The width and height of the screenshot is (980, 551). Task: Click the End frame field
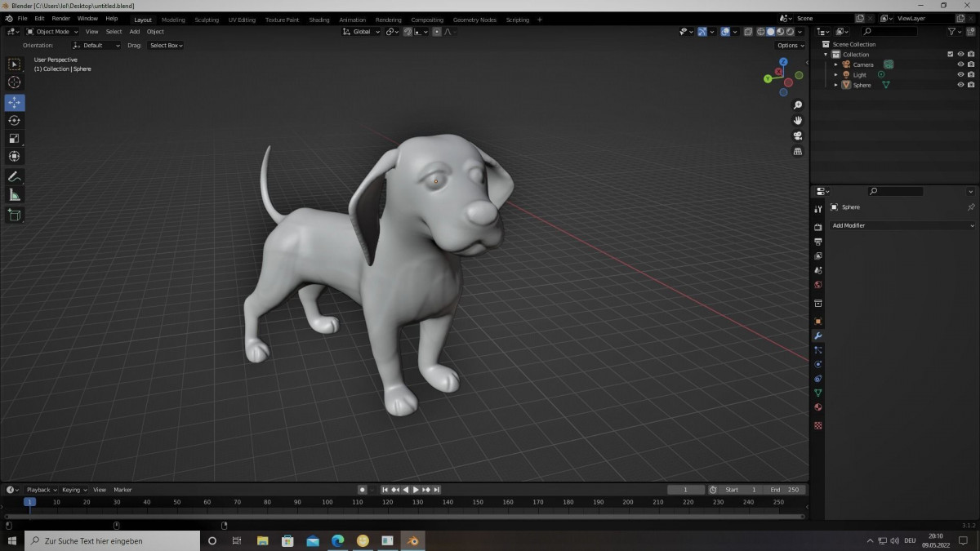click(786, 490)
